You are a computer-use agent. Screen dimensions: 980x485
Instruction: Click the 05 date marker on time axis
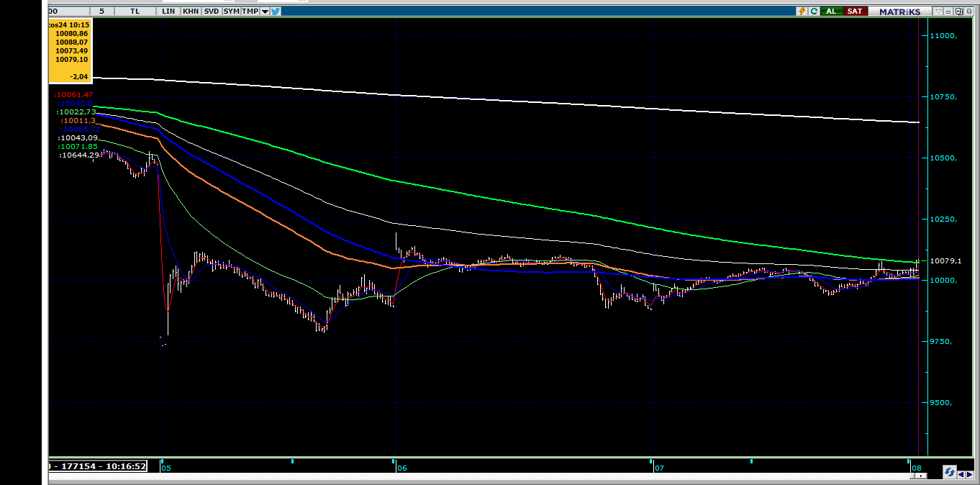click(x=166, y=468)
